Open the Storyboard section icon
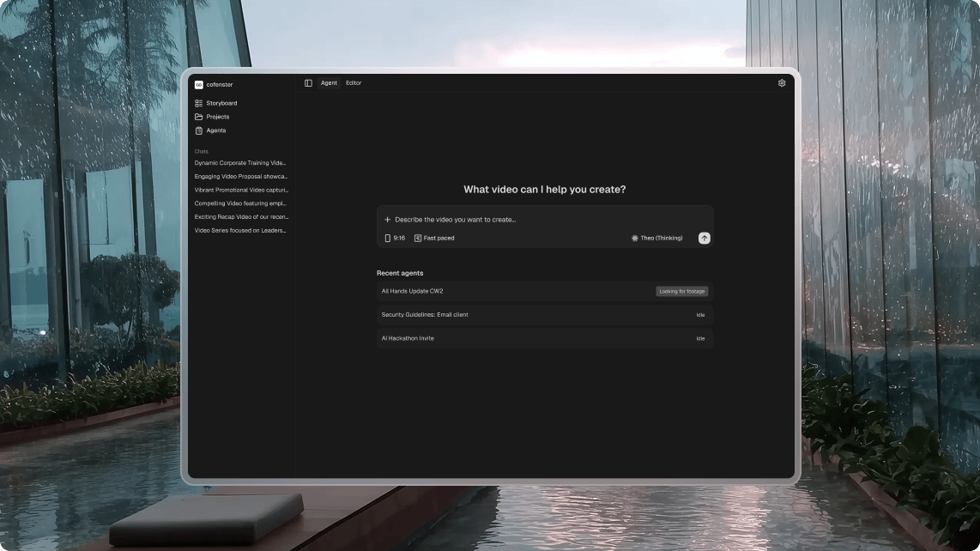 [x=200, y=102]
